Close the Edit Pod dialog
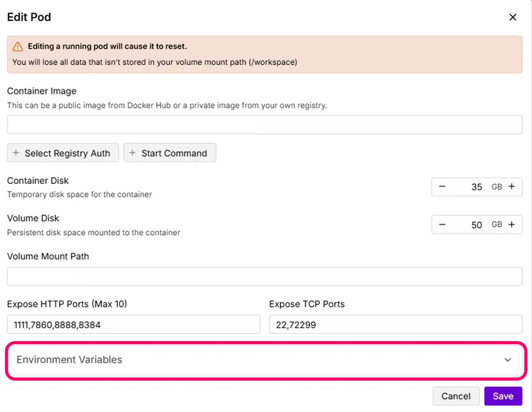Viewport: 532px width, 412px height. [512, 17]
